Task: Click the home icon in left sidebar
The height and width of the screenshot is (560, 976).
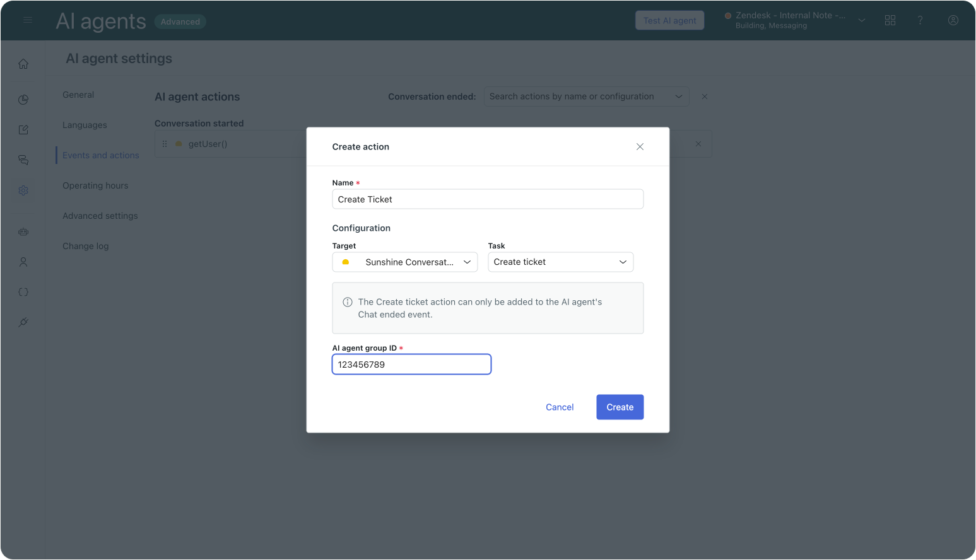Action: click(23, 64)
